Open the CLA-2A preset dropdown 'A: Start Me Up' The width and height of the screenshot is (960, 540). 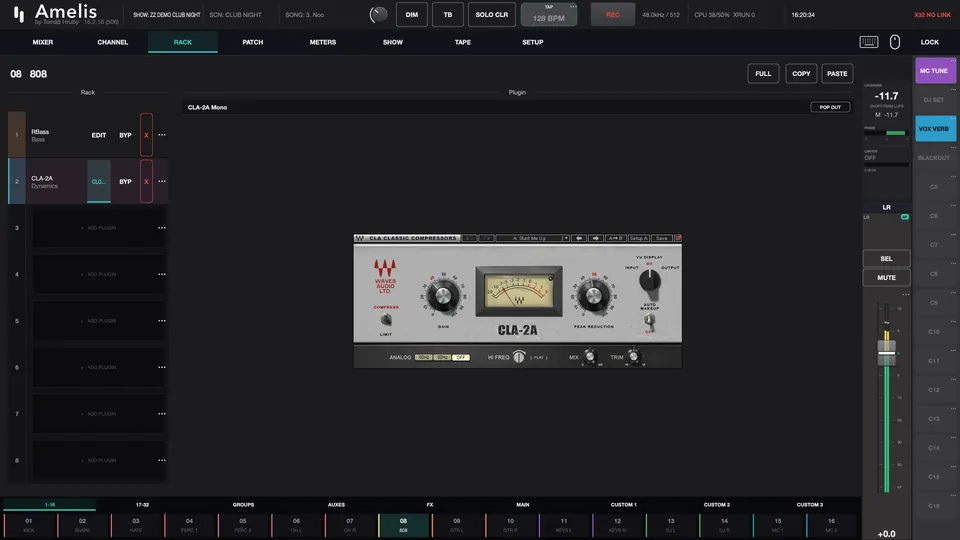[x=533, y=238]
